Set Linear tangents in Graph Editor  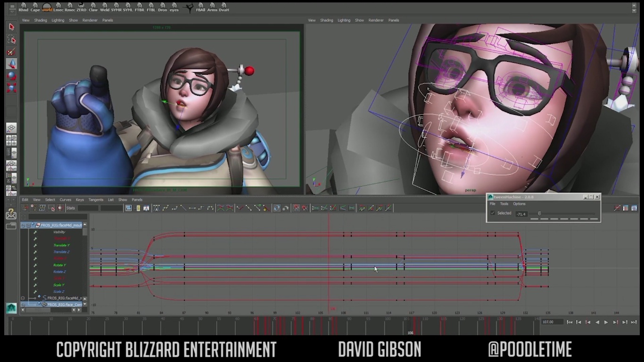[183, 208]
